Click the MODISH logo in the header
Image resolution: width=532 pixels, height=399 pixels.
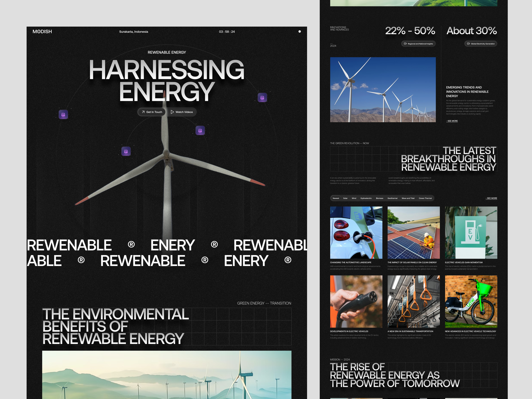(42, 31)
